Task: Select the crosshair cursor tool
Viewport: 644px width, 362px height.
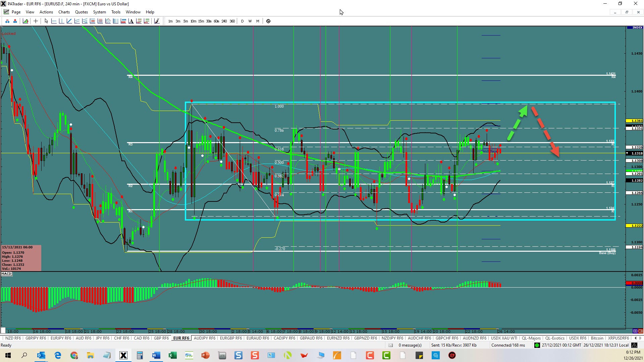Action: point(36,21)
